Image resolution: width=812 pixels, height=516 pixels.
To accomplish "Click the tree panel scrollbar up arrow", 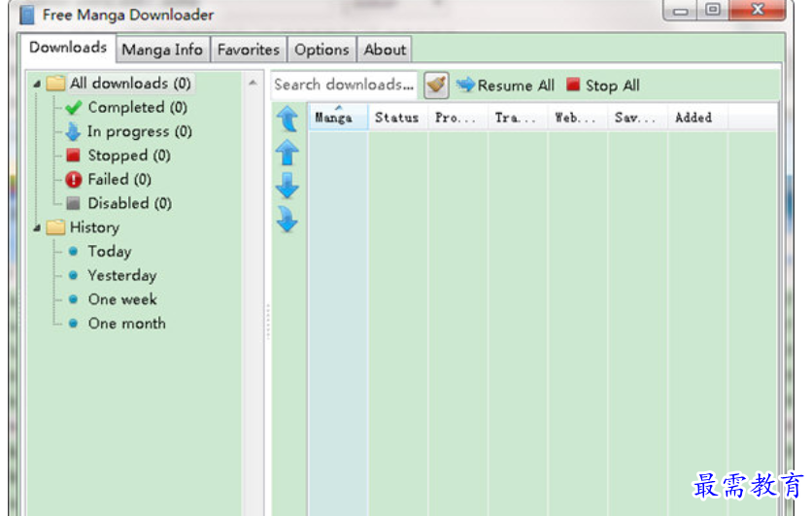I will point(253,83).
